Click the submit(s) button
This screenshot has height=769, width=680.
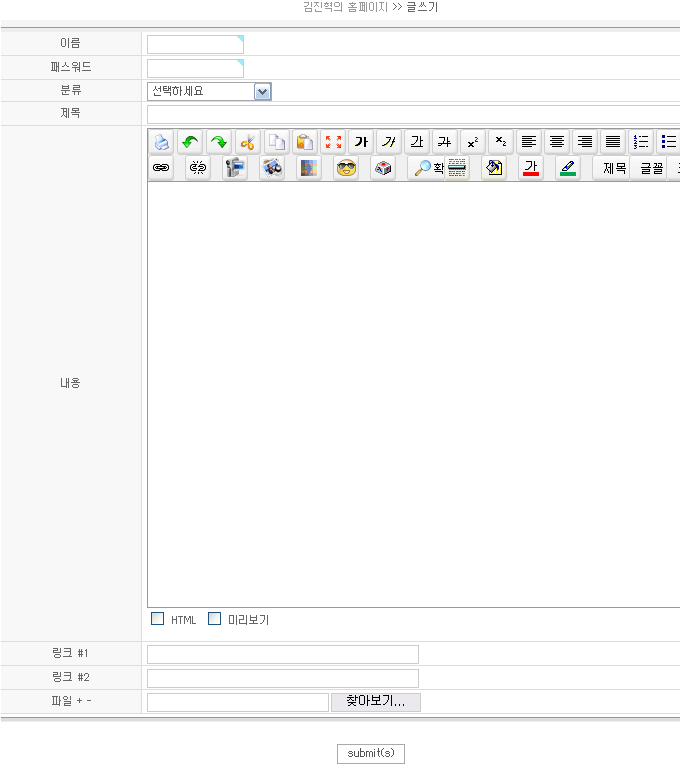click(x=371, y=753)
